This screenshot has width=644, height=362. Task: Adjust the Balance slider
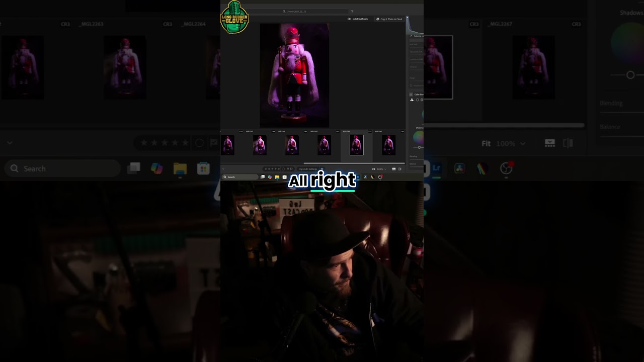[x=417, y=167]
